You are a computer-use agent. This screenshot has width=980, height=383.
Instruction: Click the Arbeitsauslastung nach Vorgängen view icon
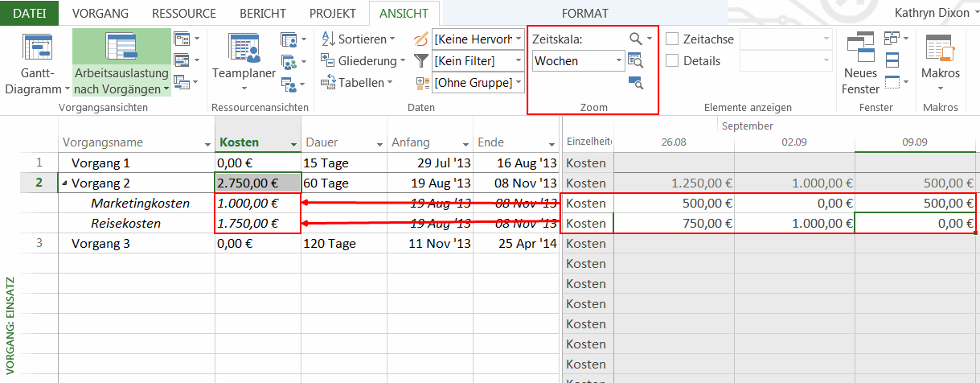tap(121, 50)
